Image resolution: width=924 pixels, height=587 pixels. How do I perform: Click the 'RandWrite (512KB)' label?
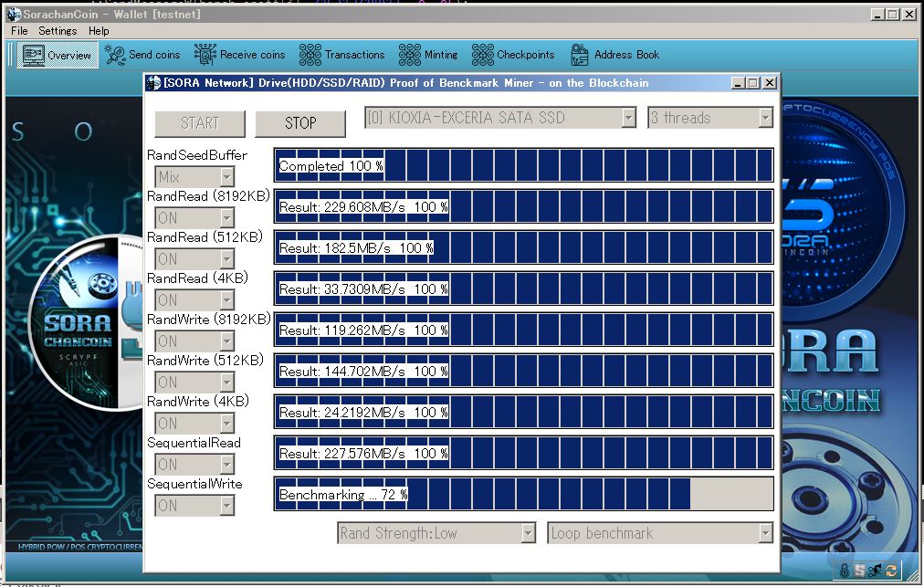tap(205, 361)
